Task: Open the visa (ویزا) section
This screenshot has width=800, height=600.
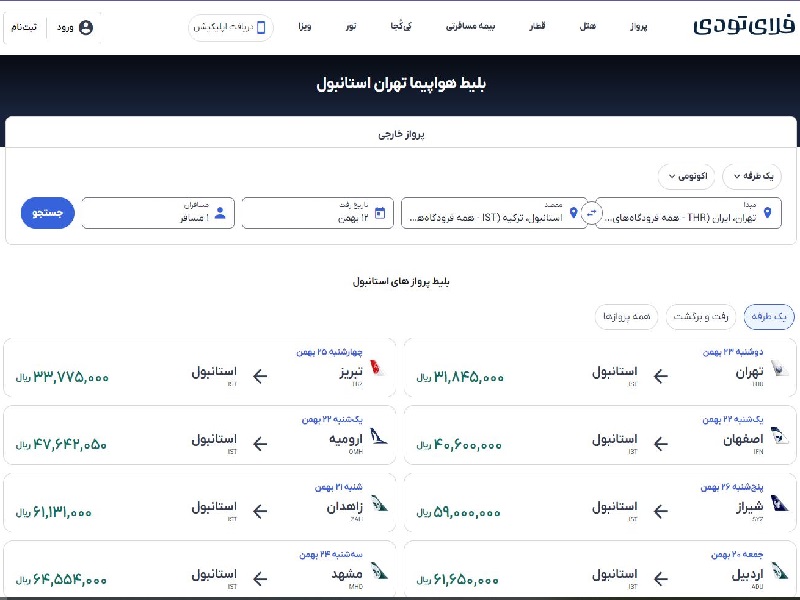Action: point(304,27)
